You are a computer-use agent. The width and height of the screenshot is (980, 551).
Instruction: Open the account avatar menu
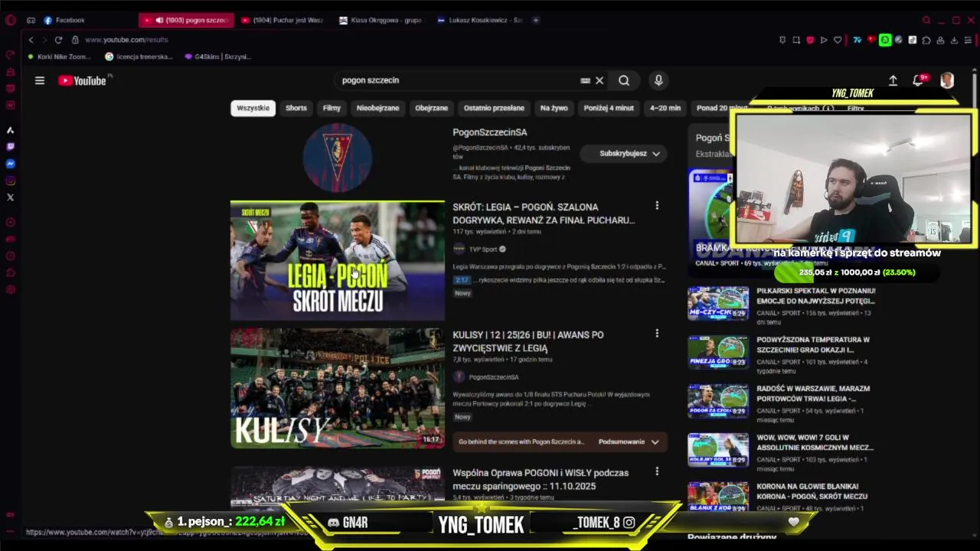(947, 80)
